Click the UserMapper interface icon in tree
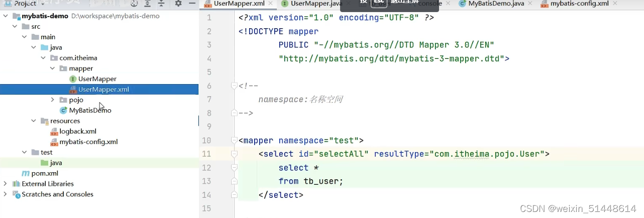Image resolution: width=644 pixels, height=218 pixels. [73, 79]
